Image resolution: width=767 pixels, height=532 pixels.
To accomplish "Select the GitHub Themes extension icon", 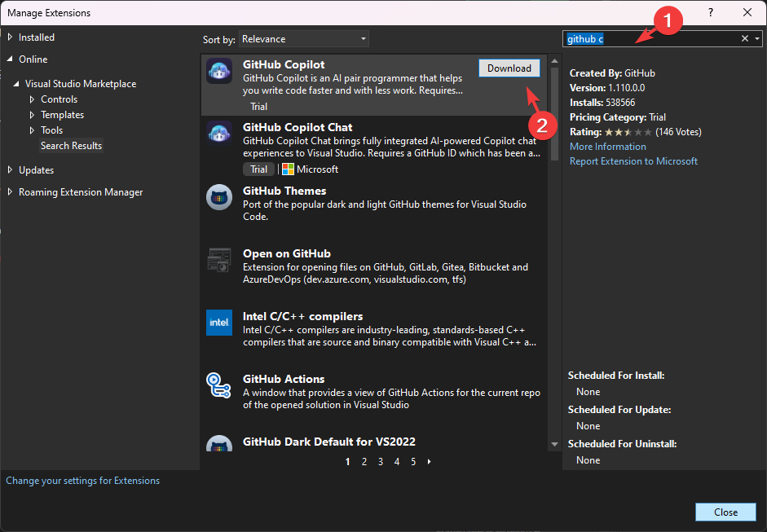I will click(x=219, y=197).
